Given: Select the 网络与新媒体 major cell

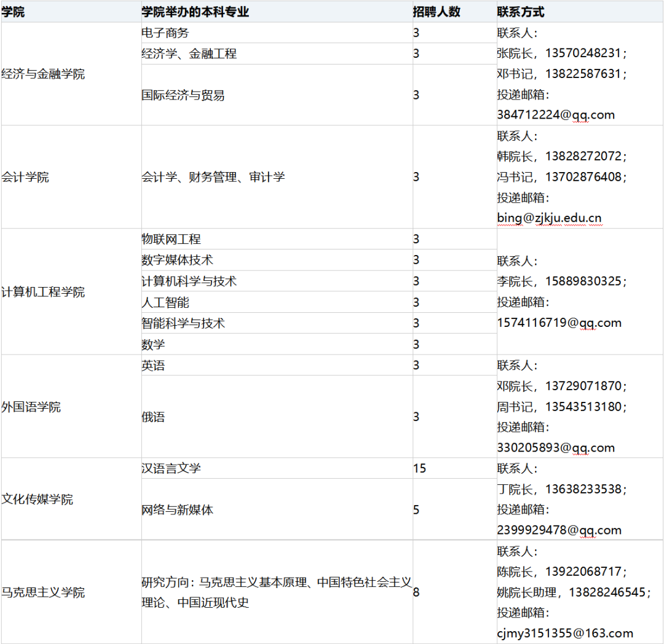Looking at the screenshot, I should click(277, 509).
